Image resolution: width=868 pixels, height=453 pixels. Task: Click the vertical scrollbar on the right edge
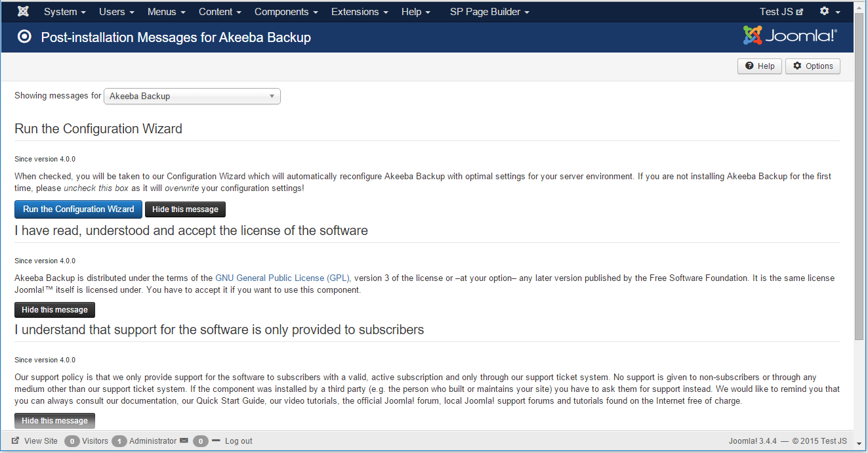(858, 197)
